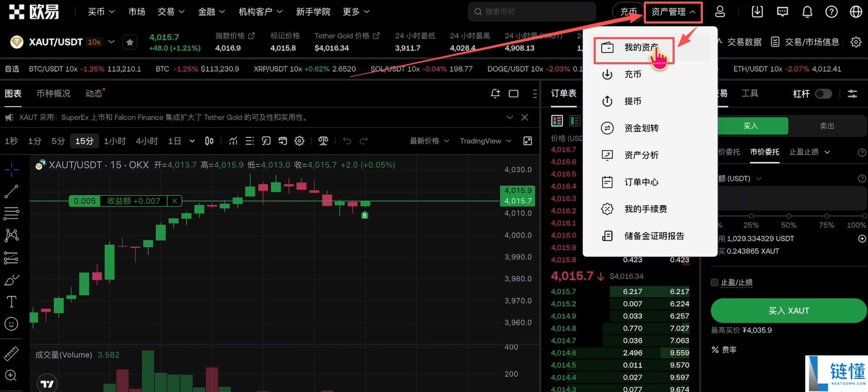
Task: Open chart price alert bell icon
Action: coord(495,94)
